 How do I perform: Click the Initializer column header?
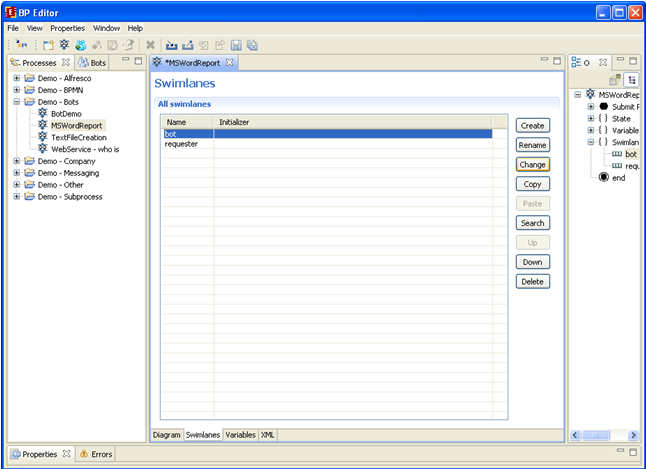(352, 122)
